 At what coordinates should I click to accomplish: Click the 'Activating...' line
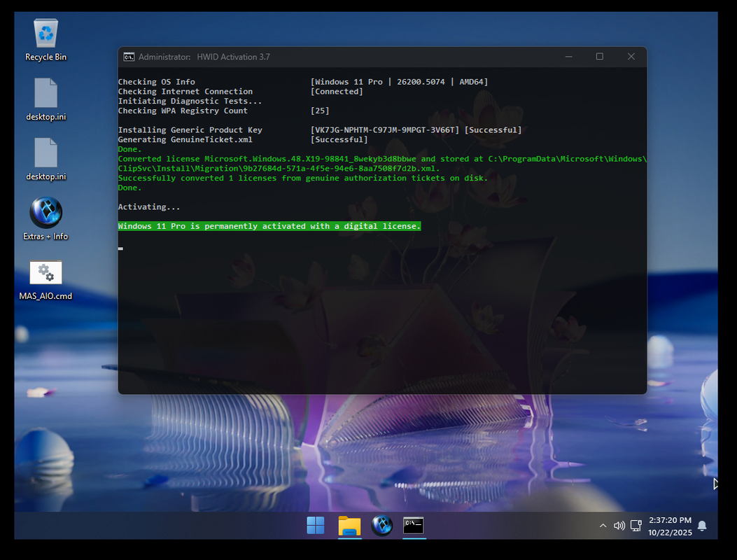coord(149,207)
